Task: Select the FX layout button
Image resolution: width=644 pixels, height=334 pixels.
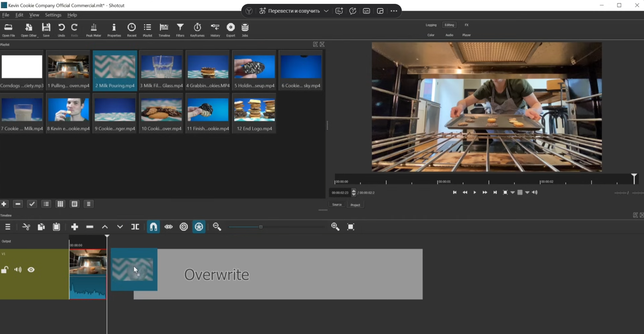Action: tap(466, 25)
